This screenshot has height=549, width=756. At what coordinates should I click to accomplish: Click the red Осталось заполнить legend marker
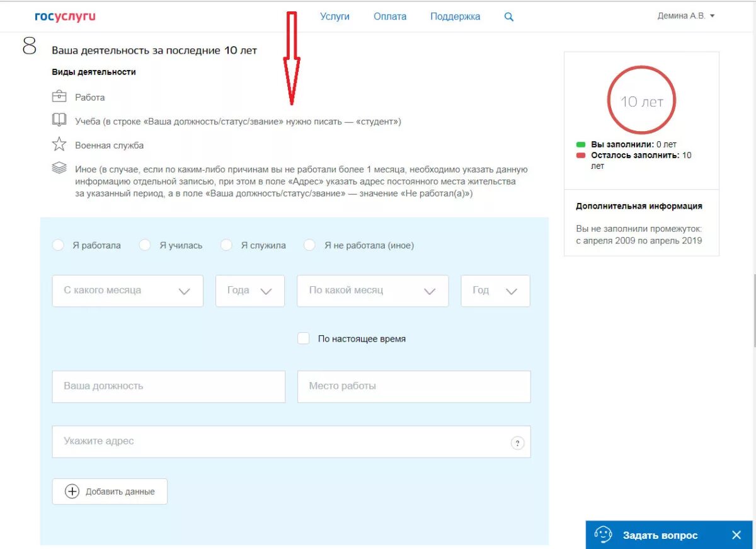point(581,155)
